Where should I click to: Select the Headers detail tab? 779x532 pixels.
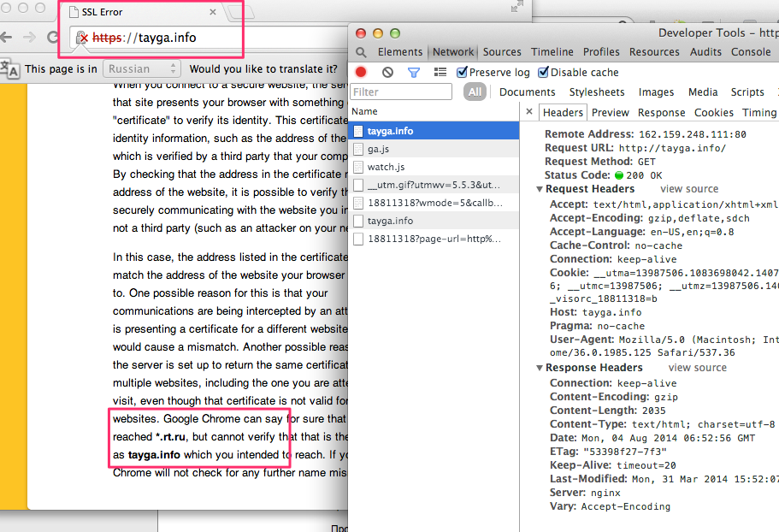(x=563, y=113)
